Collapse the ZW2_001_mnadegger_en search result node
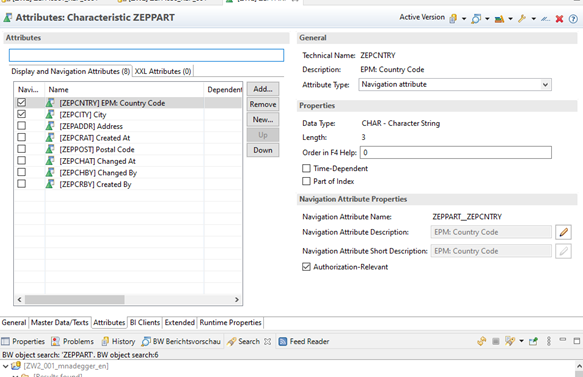Screen dimensions: 583x377 [5, 366]
